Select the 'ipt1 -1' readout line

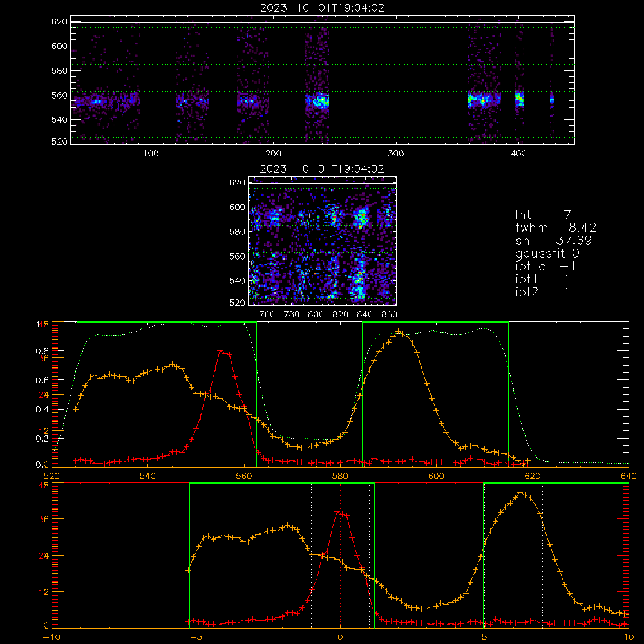pyautogui.click(x=542, y=279)
